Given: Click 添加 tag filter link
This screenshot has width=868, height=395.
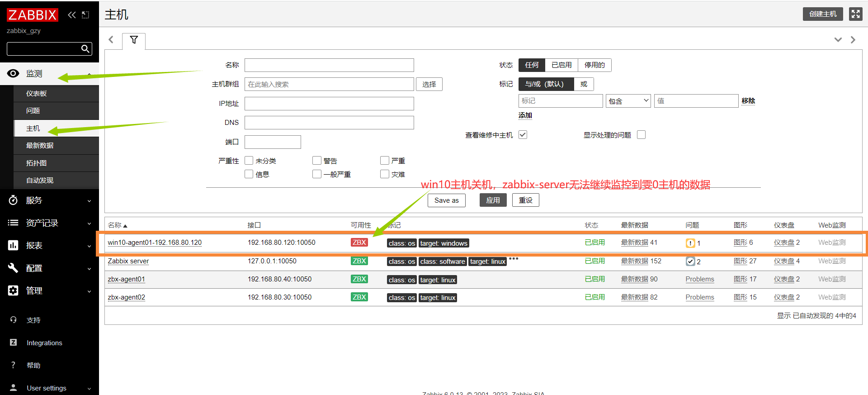Looking at the screenshot, I should tap(525, 115).
